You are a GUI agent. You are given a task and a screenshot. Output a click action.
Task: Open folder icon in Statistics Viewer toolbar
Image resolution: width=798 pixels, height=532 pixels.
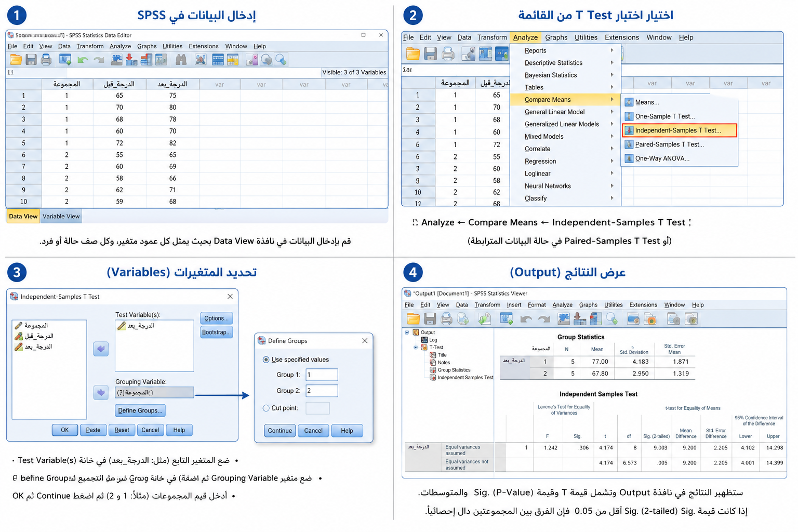[414, 318]
